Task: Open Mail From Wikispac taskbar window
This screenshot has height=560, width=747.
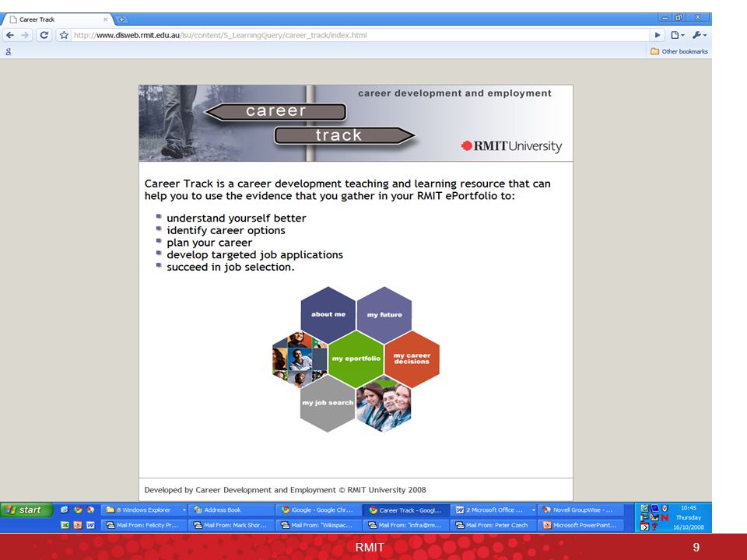Action: [x=320, y=525]
